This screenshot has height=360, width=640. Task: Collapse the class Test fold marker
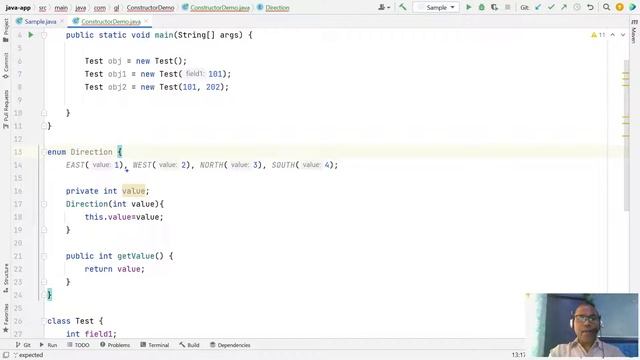pos(44,321)
